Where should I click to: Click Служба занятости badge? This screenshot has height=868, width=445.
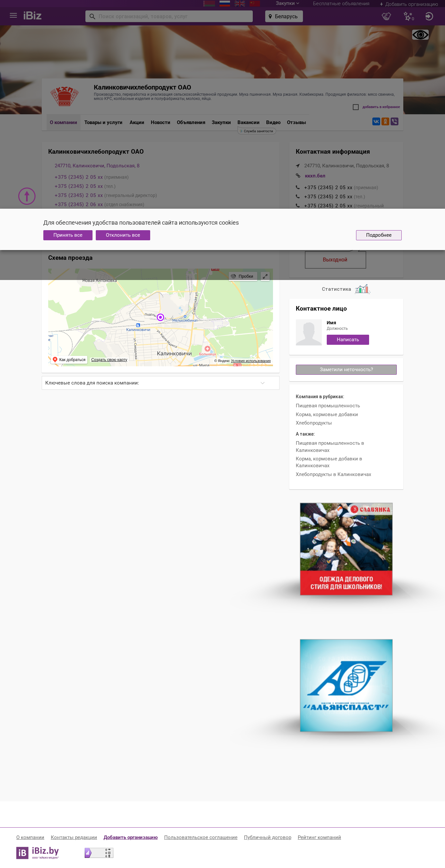pos(257,131)
